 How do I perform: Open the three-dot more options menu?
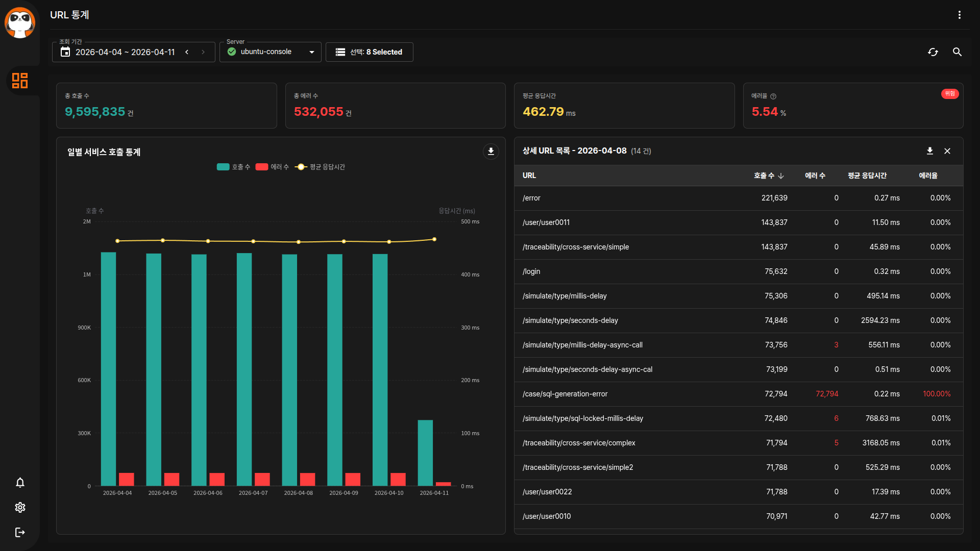(959, 15)
